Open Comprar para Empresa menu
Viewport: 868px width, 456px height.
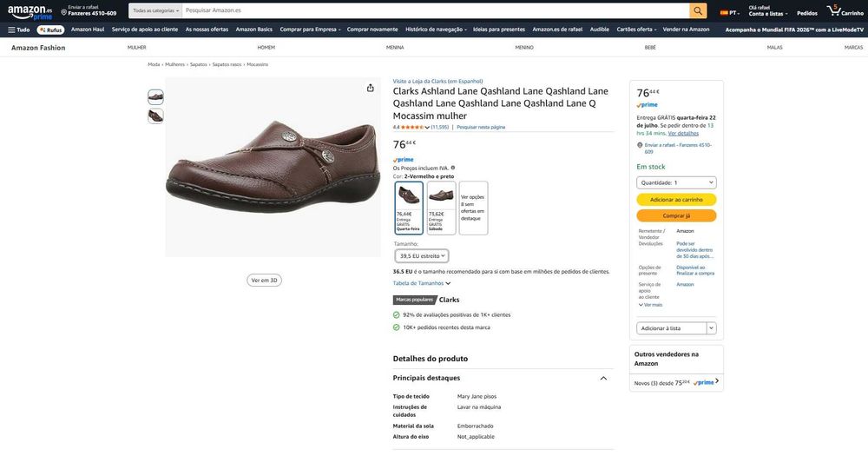pos(310,30)
